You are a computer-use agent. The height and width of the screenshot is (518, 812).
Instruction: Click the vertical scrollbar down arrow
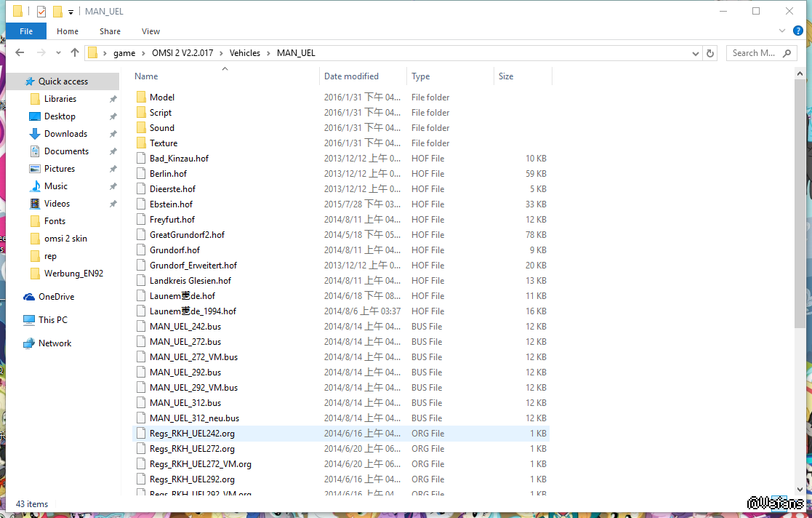coord(800,489)
